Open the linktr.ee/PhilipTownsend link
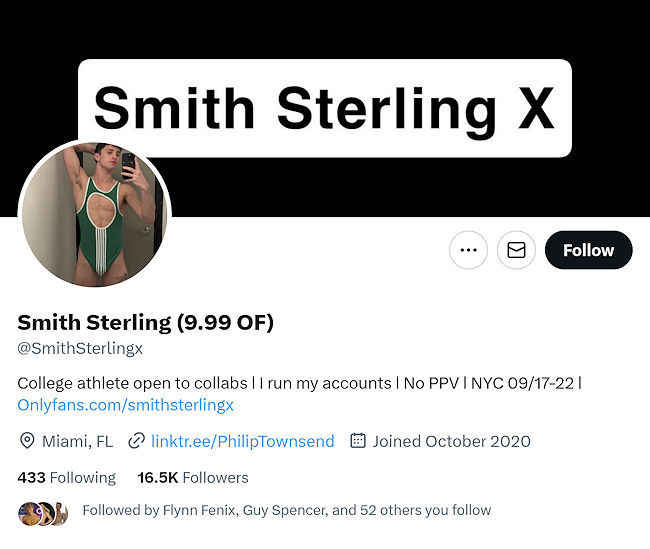The image size is (650, 549). [243, 441]
